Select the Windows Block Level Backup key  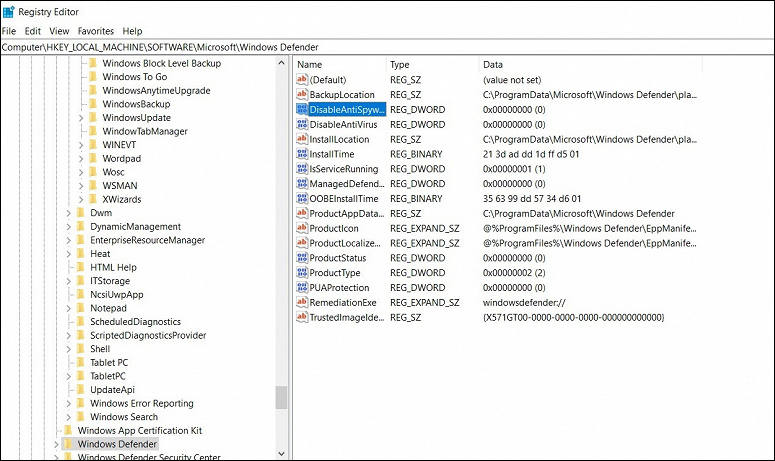click(162, 63)
